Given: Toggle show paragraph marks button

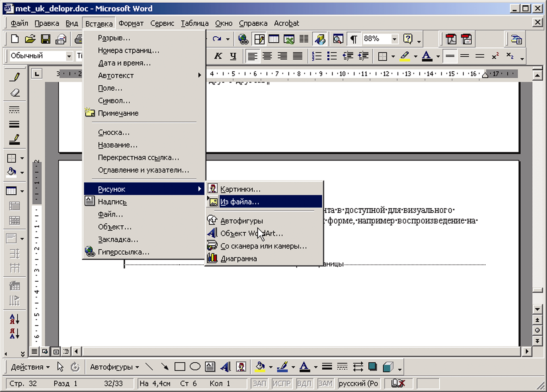Looking at the screenshot, I should coord(354,39).
